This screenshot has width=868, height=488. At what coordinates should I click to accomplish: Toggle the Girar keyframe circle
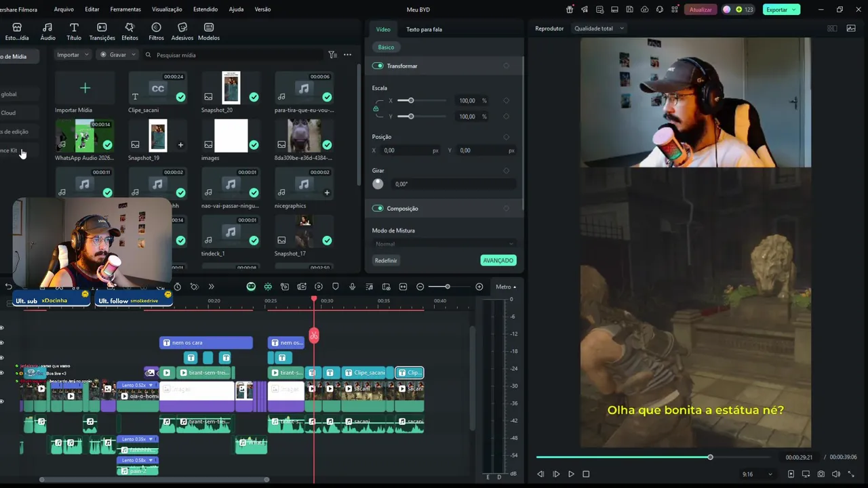point(506,171)
